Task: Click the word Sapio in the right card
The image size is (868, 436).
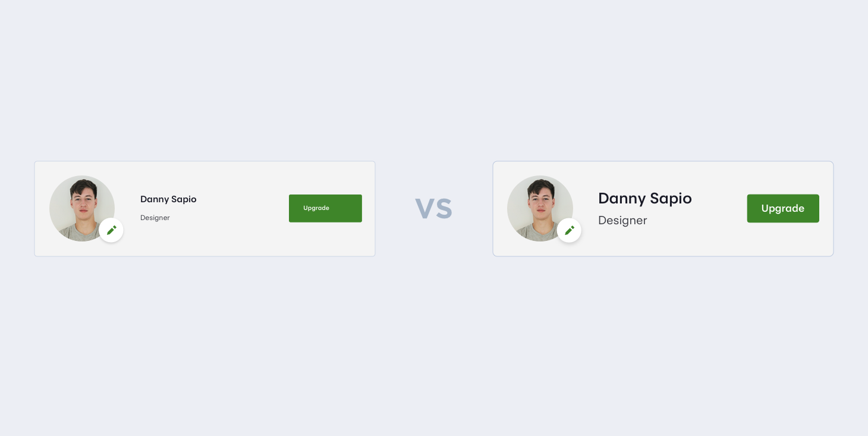Action: (x=671, y=198)
